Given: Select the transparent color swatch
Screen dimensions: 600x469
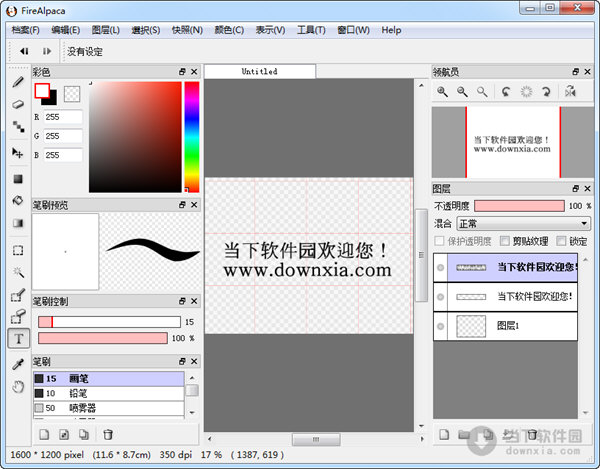Looking at the screenshot, I should coord(72,94).
